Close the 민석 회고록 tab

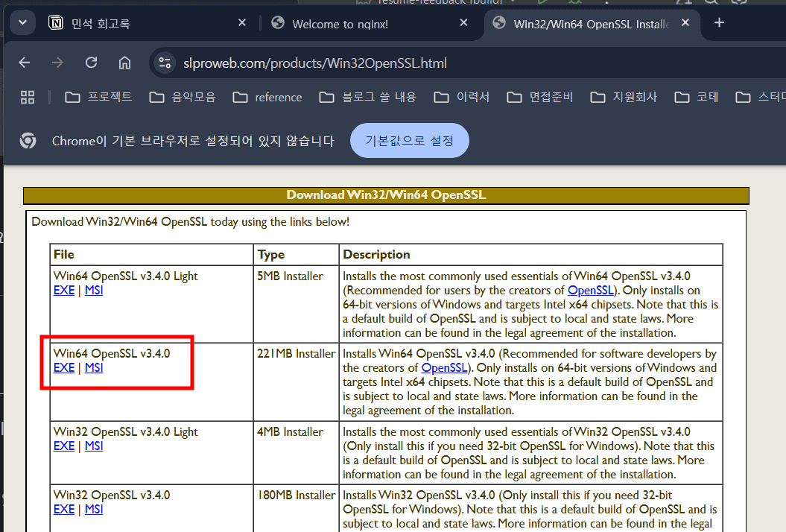pos(241,23)
